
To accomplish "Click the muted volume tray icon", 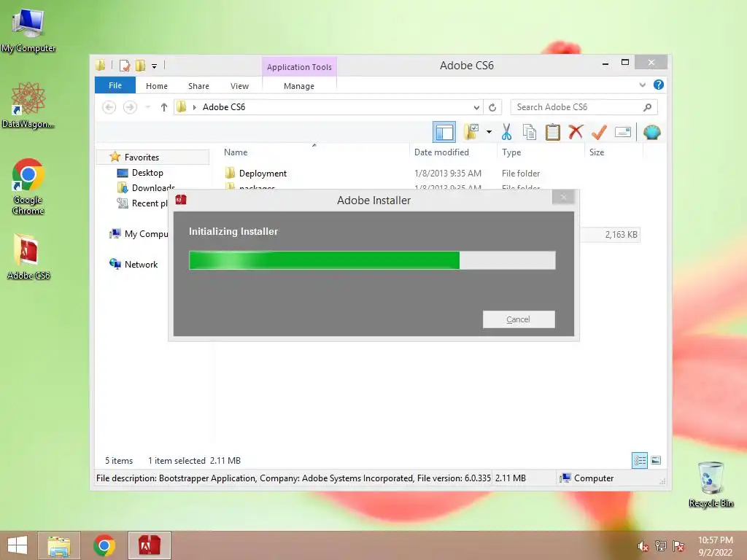I will pos(643,546).
